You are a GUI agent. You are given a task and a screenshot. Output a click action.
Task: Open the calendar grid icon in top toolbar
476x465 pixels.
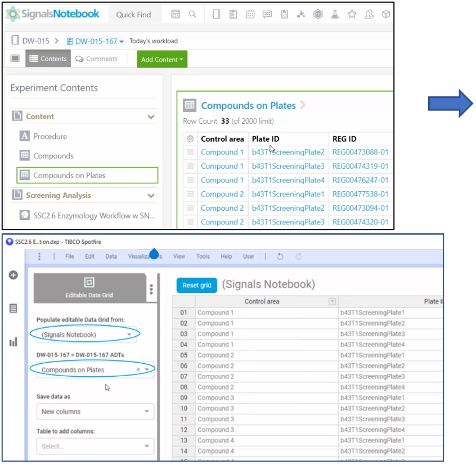tap(250, 14)
